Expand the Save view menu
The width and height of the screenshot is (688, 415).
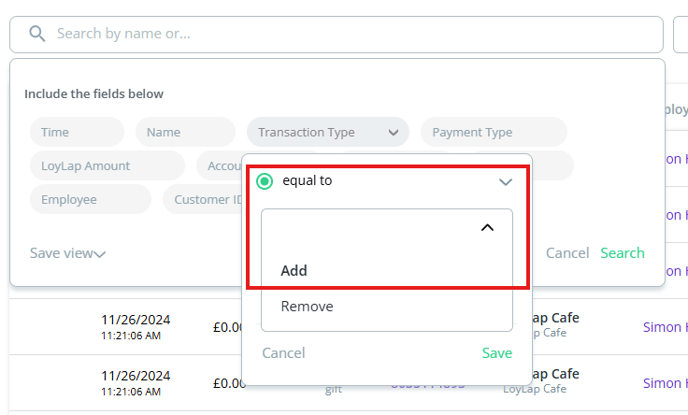[x=67, y=253]
